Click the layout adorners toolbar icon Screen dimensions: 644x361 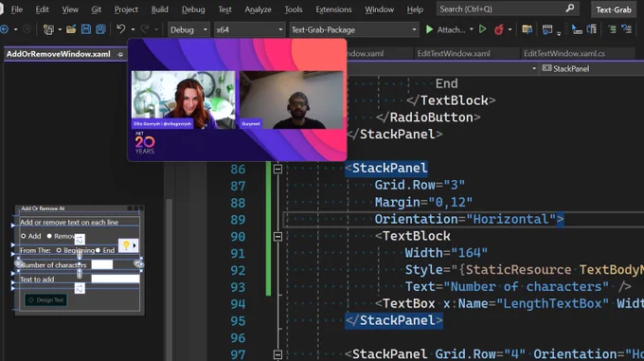tap(592, 29)
